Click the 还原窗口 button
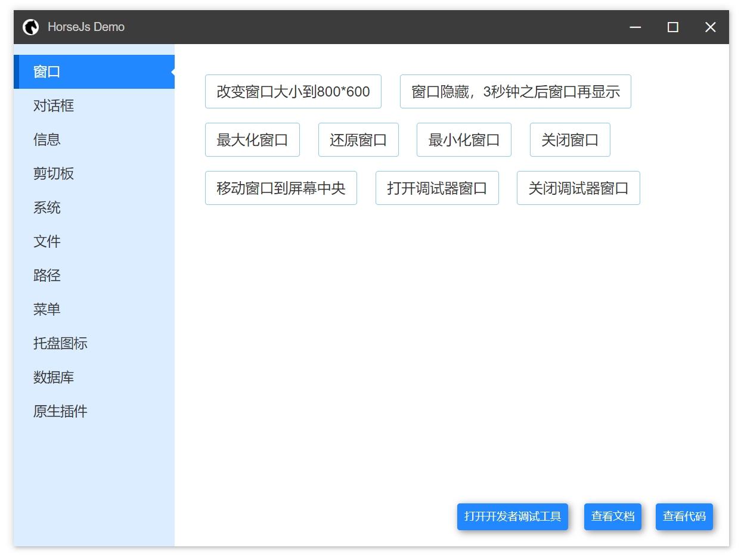 (x=358, y=140)
